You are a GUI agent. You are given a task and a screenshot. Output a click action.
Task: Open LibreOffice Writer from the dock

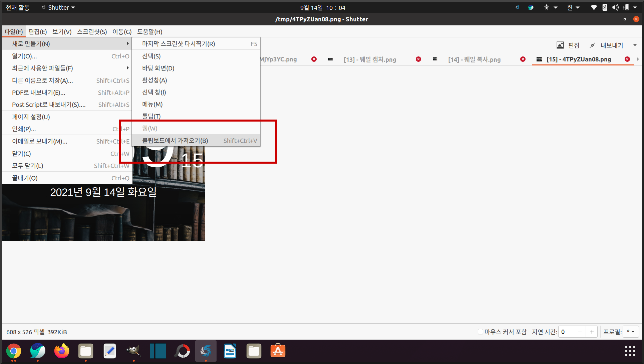click(x=230, y=351)
